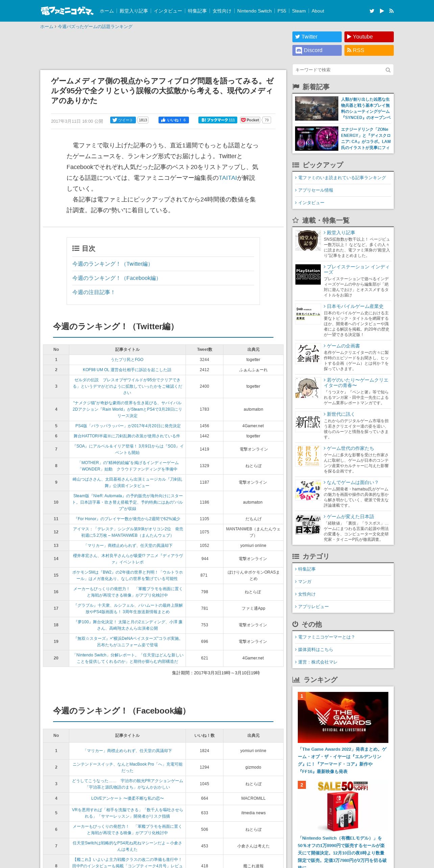Screen dimensions: 434x868
Task: Open the アプリレビュー category link
Action: point(313,606)
